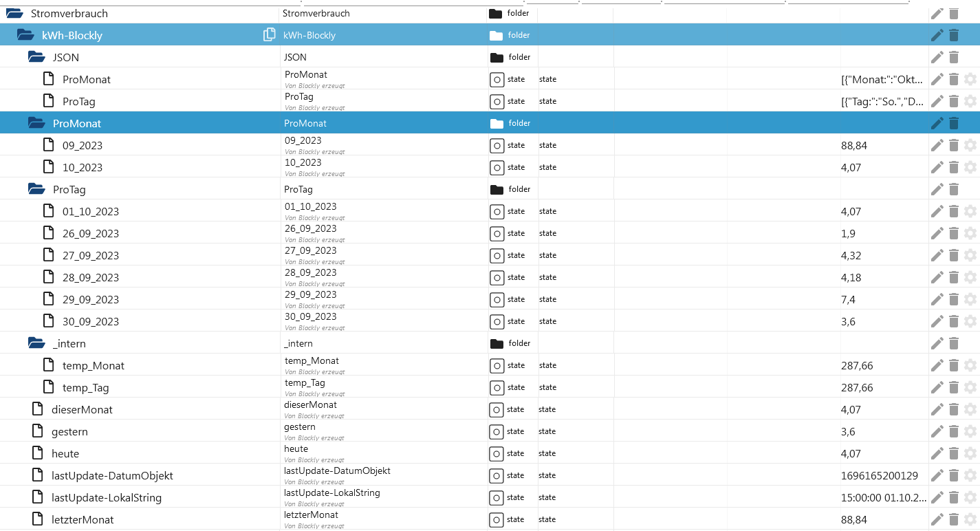Delete the ProMonat folder using its trash icon
Viewport: 980px width, 531px height.
tap(953, 123)
